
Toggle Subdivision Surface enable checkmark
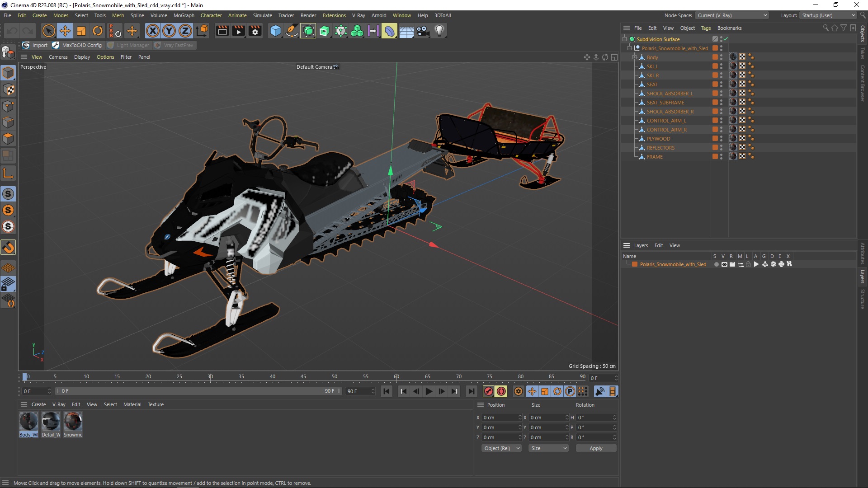(726, 39)
